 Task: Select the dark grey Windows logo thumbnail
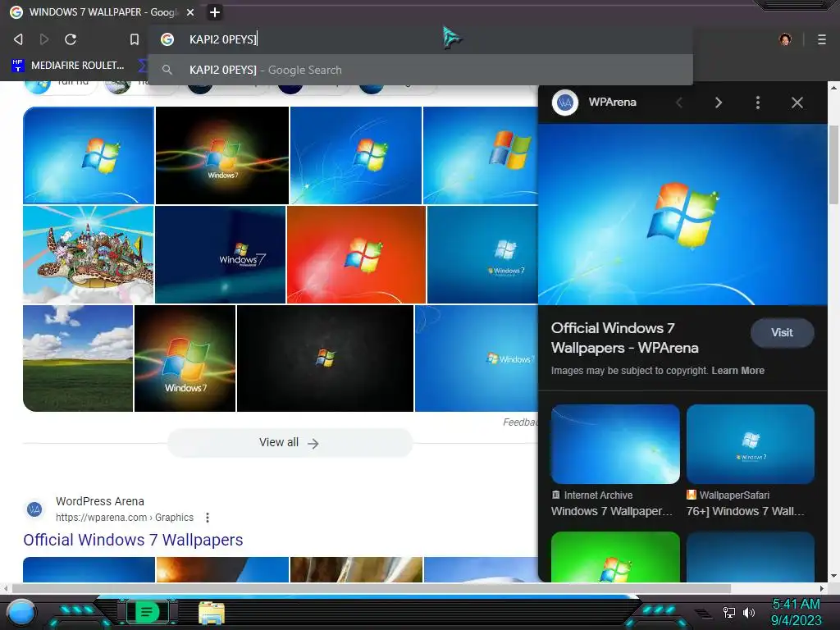tap(325, 358)
